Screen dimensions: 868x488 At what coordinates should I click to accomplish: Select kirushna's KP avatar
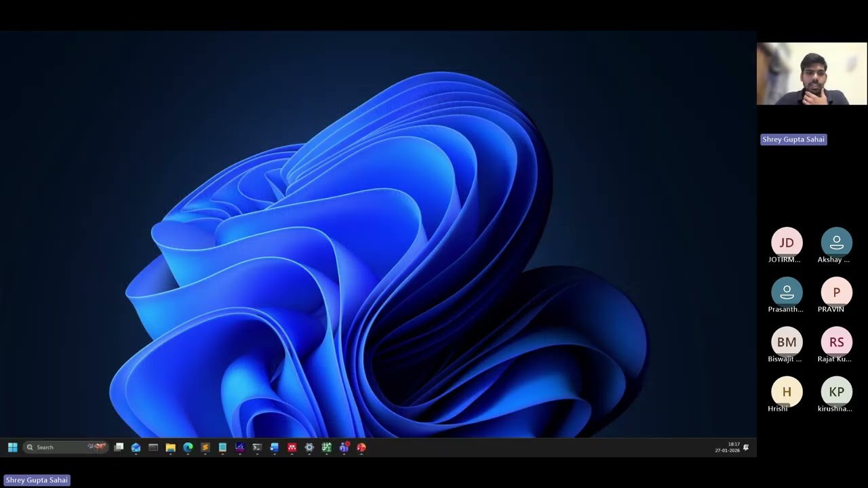click(x=837, y=392)
